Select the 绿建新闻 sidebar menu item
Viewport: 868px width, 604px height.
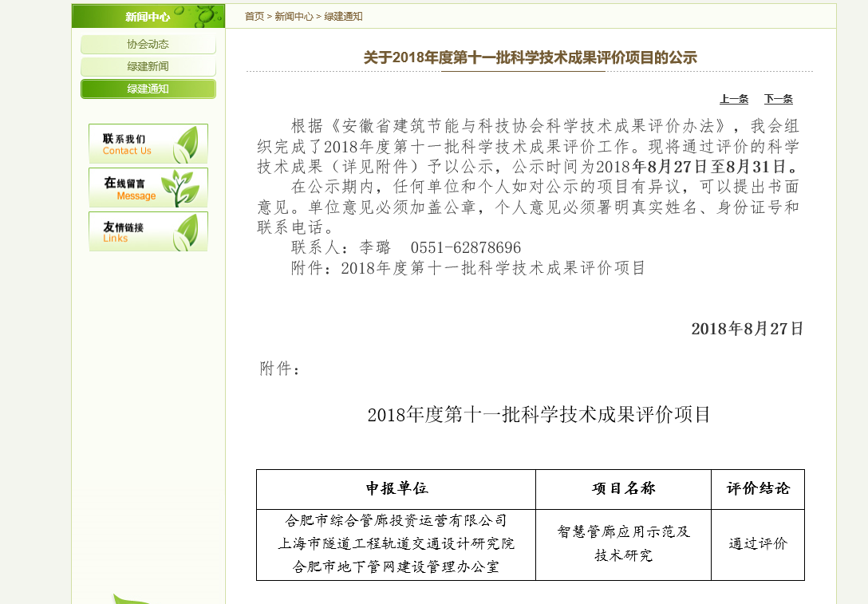tap(148, 66)
